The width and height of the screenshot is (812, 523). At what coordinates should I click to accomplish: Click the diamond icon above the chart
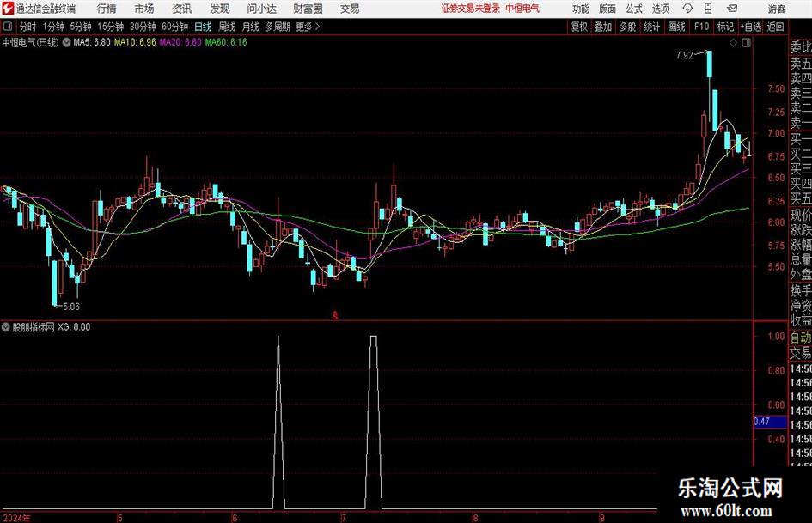[733, 43]
